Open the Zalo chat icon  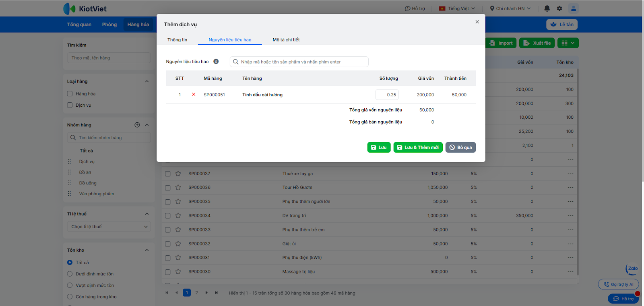point(632,269)
